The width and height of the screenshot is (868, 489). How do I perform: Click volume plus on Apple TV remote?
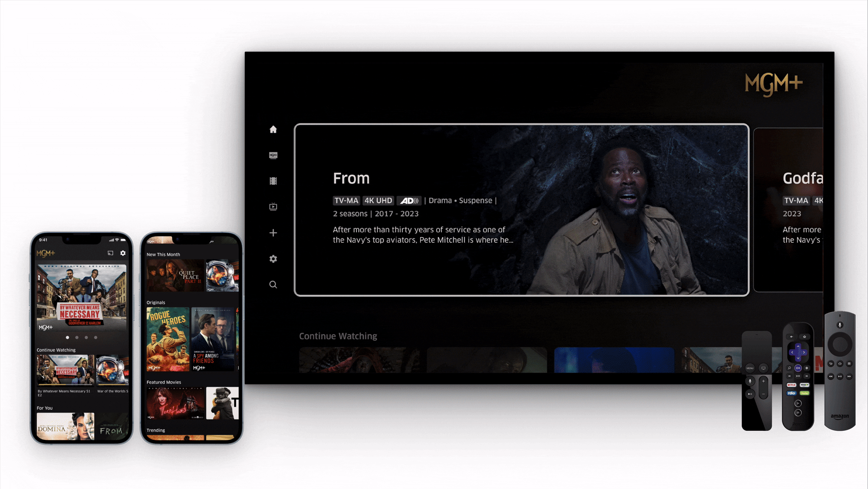click(763, 381)
